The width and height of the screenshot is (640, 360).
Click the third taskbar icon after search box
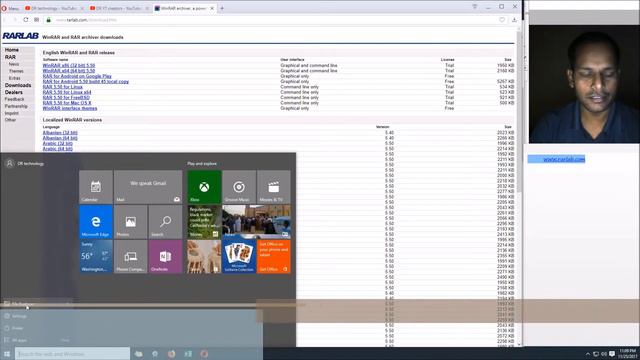point(171,353)
